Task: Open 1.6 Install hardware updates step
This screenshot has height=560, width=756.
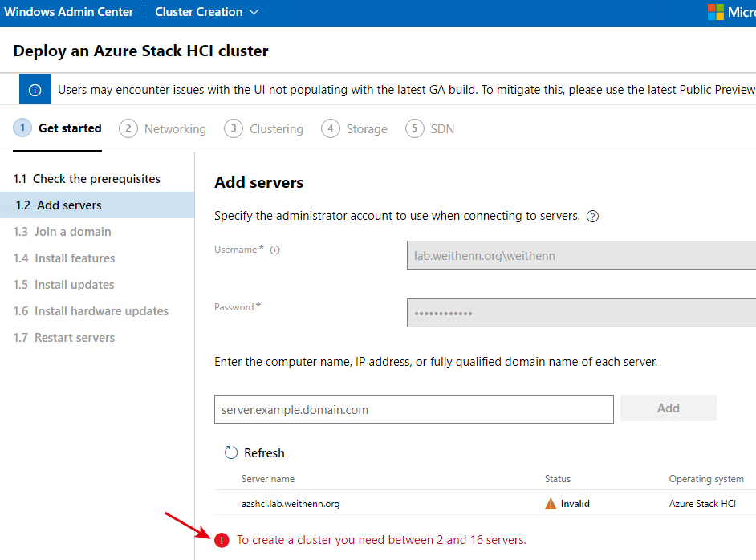Action: pos(97,311)
